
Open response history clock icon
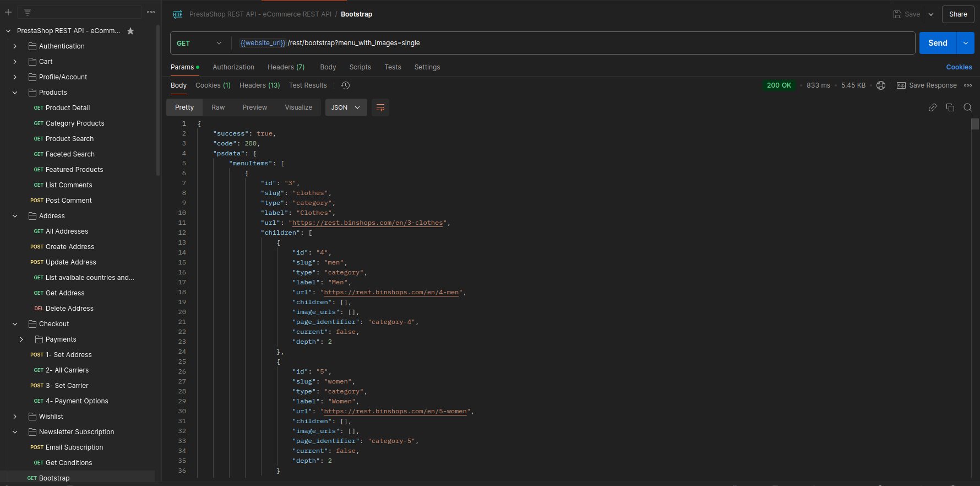pos(345,85)
